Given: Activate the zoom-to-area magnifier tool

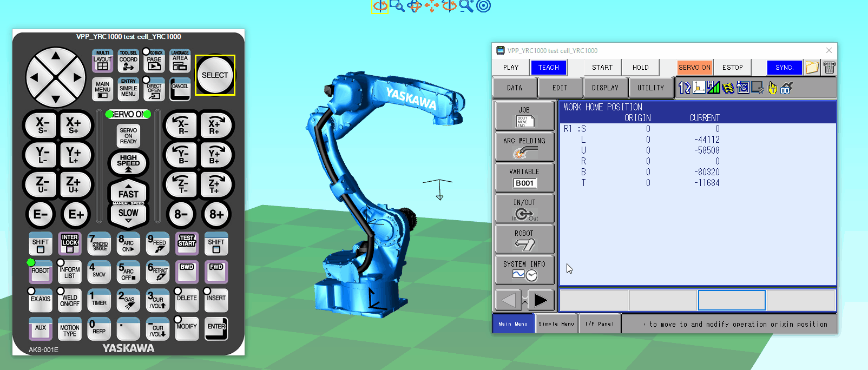Looking at the screenshot, I should [x=397, y=6].
